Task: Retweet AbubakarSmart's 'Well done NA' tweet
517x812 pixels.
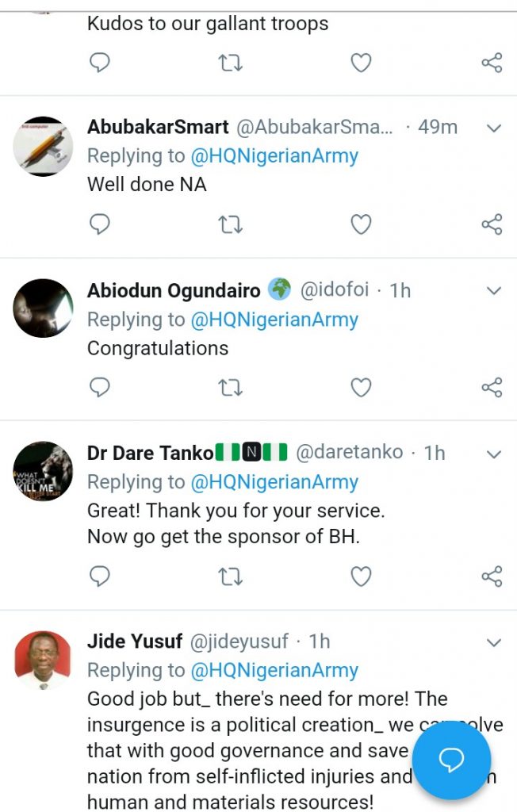Action: coord(230,224)
